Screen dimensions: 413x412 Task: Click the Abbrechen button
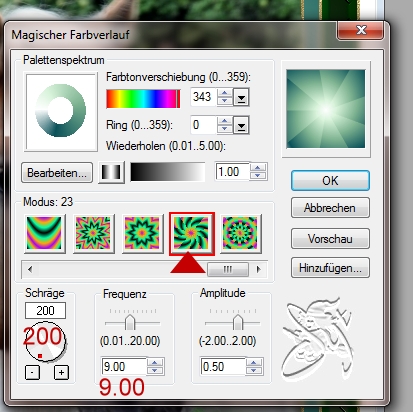(330, 208)
